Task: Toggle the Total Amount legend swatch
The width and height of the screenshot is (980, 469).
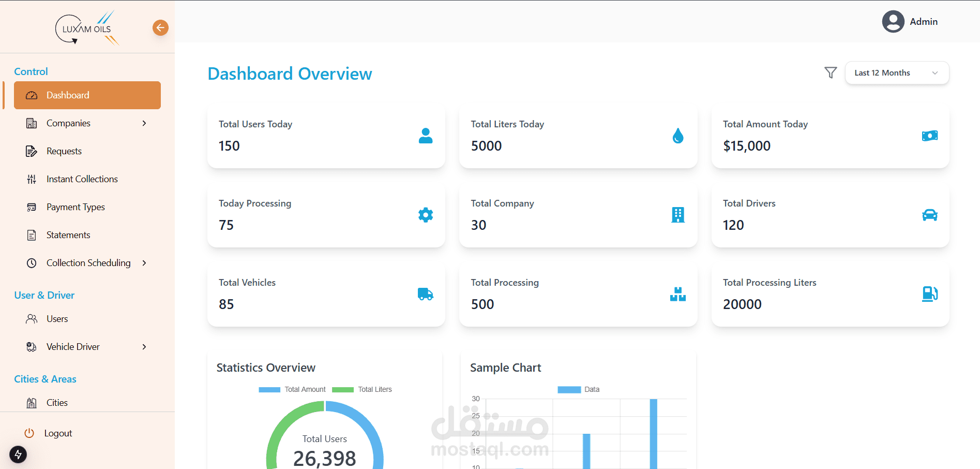Action: [269, 390]
